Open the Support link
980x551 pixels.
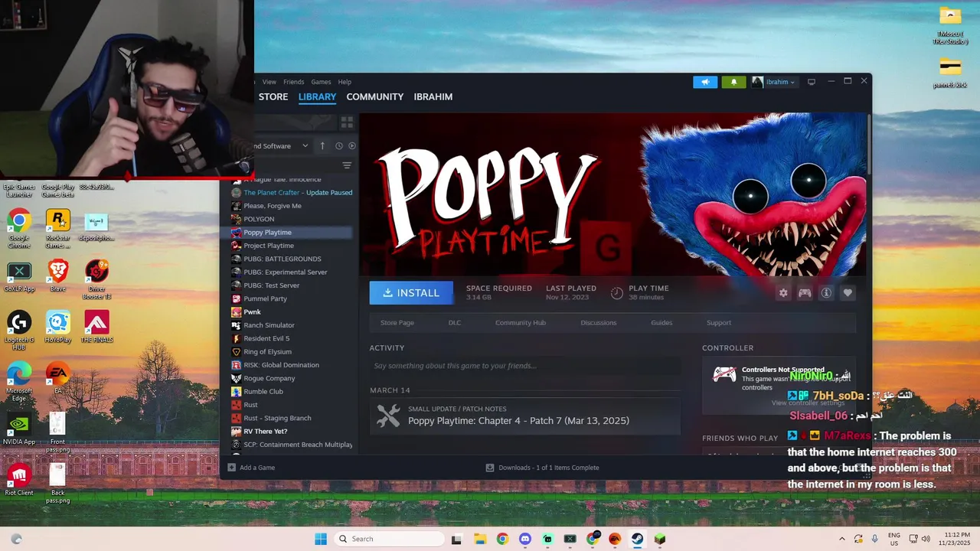(x=719, y=323)
